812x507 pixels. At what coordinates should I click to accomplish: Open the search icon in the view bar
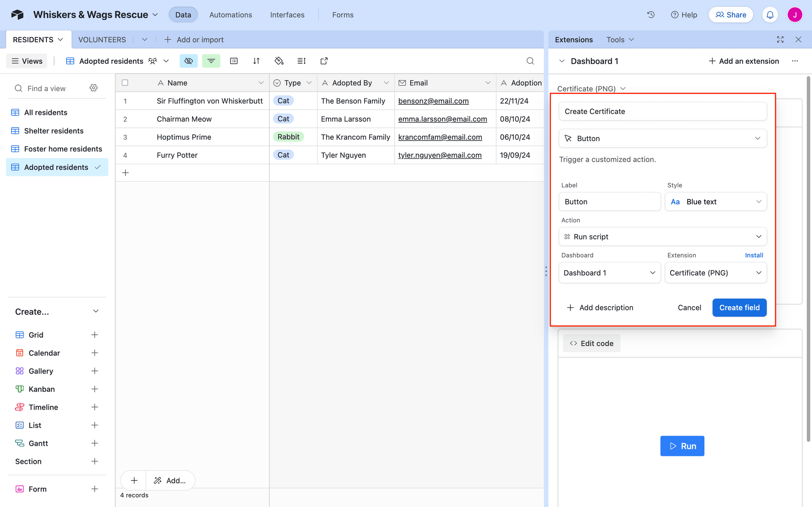530,61
